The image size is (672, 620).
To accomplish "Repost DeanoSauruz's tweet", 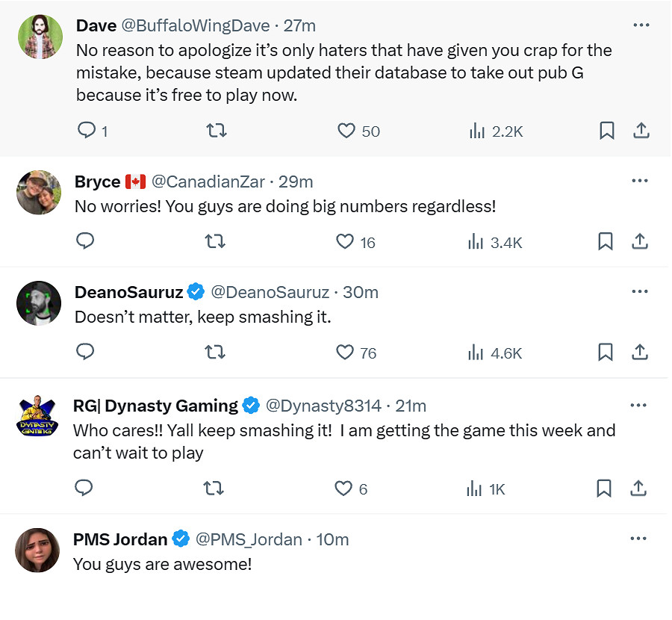I will tap(214, 353).
